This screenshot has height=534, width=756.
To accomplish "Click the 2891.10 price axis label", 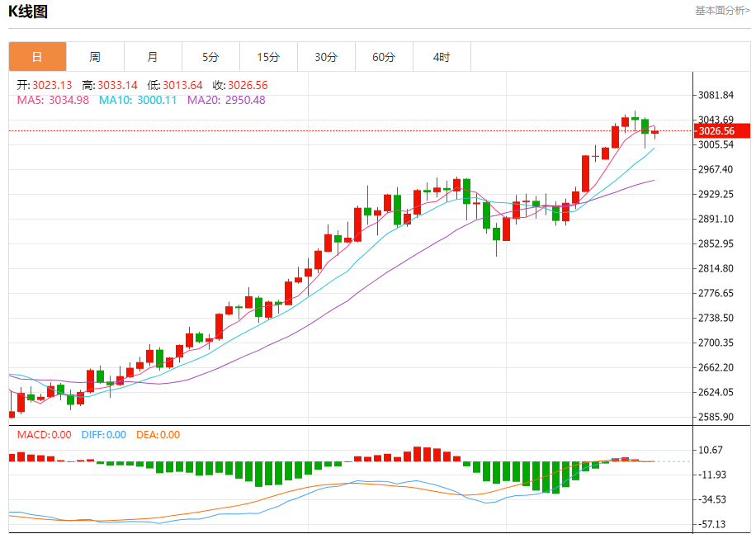I will coord(716,219).
